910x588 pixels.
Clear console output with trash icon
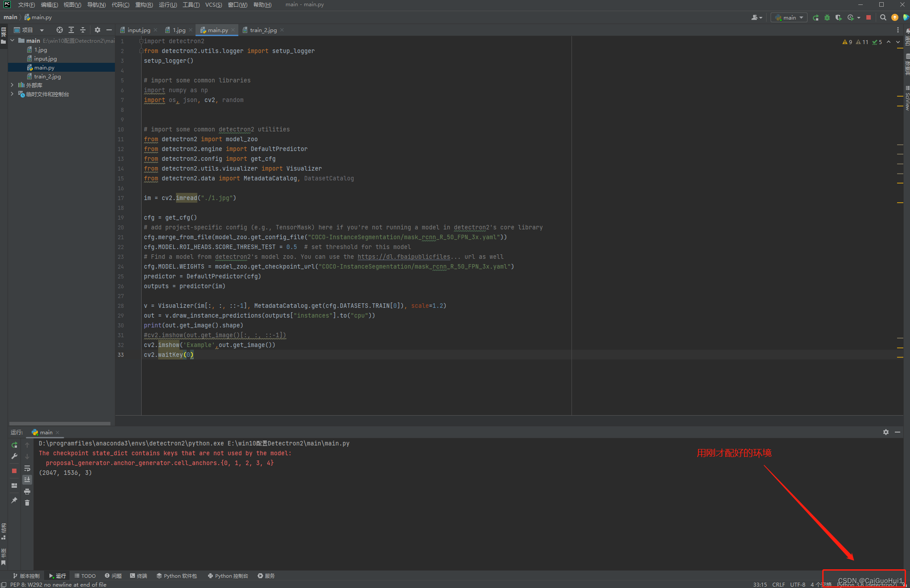(27, 503)
